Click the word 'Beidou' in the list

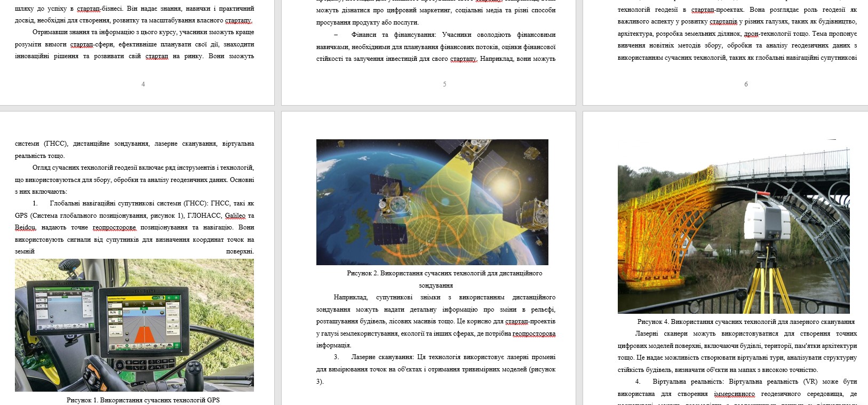point(25,227)
